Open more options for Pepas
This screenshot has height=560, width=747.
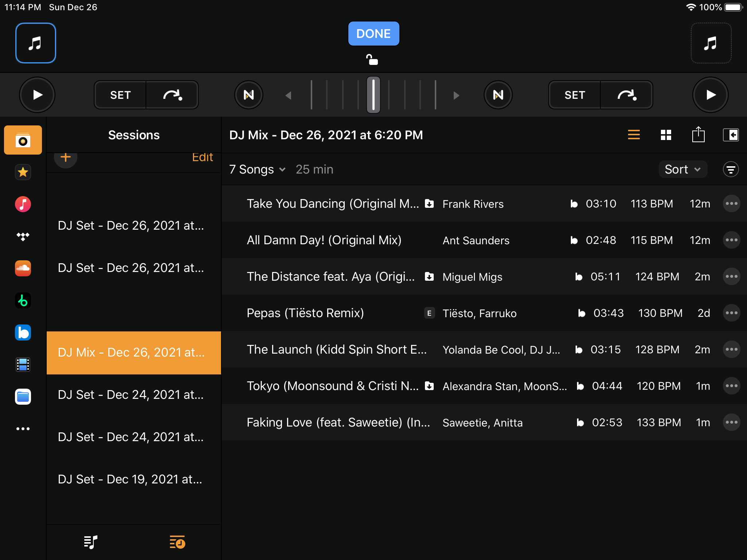click(x=731, y=313)
